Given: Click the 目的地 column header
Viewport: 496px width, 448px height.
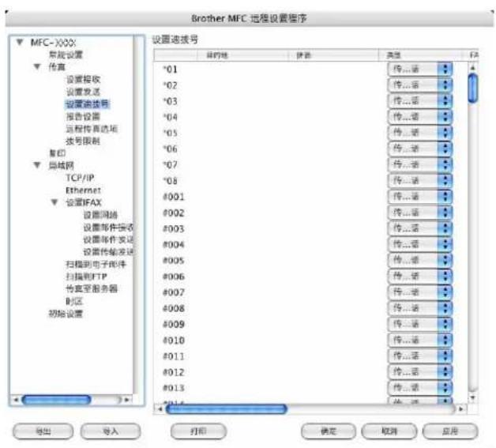Looking at the screenshot, I should (242, 55).
